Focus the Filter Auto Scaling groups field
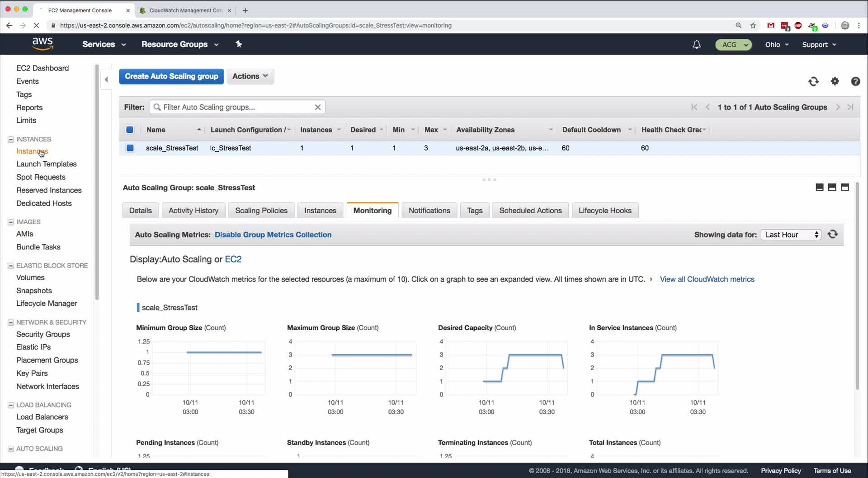Screen dimensions: 868x478 pos(237,107)
